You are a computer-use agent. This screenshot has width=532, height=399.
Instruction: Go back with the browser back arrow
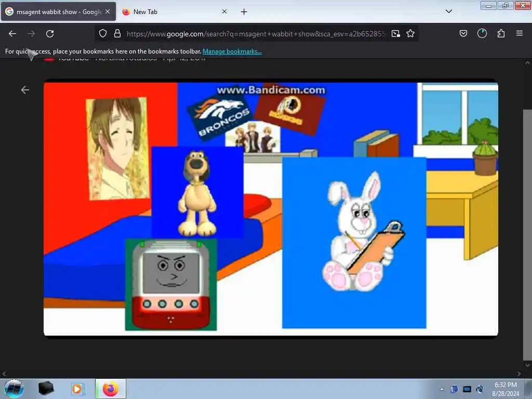[x=12, y=34]
